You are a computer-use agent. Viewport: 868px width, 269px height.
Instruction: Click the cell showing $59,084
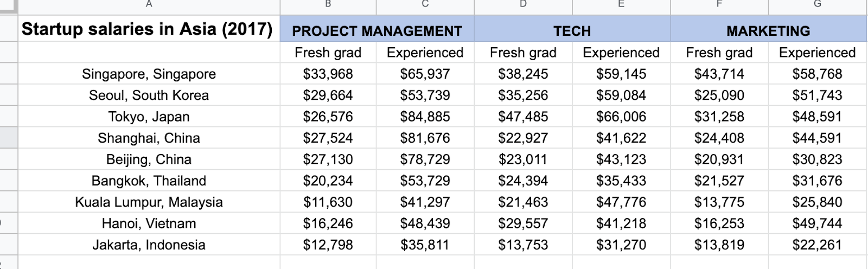point(621,95)
